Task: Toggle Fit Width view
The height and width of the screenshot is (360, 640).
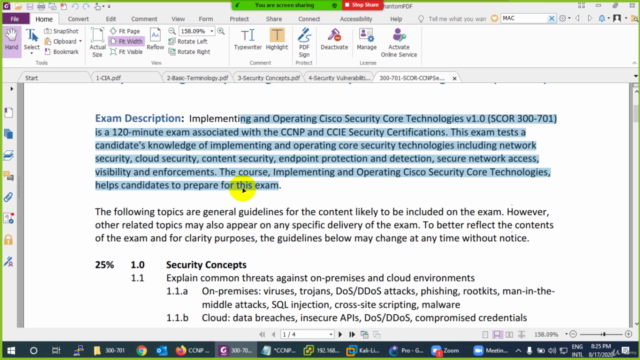Action: [x=127, y=41]
